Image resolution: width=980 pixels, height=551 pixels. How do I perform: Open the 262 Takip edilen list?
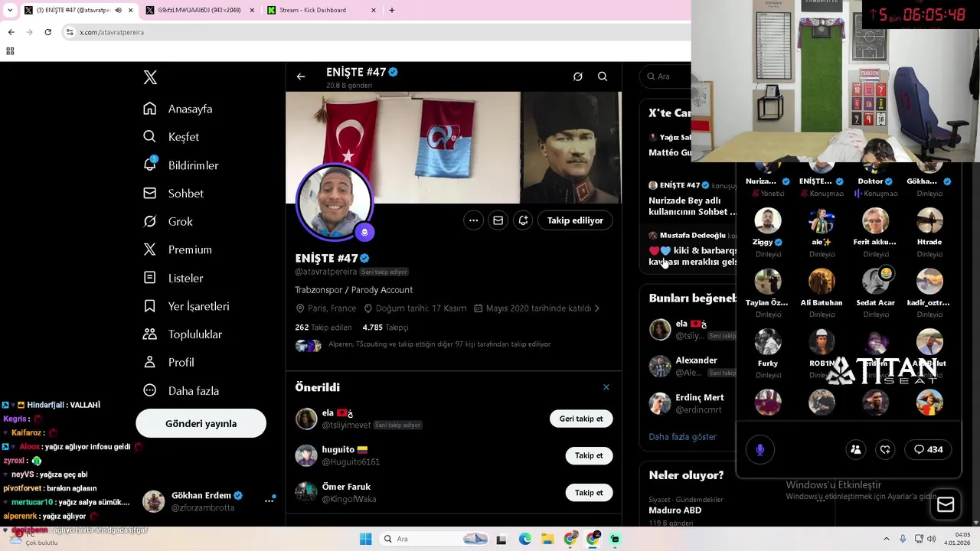323,328
